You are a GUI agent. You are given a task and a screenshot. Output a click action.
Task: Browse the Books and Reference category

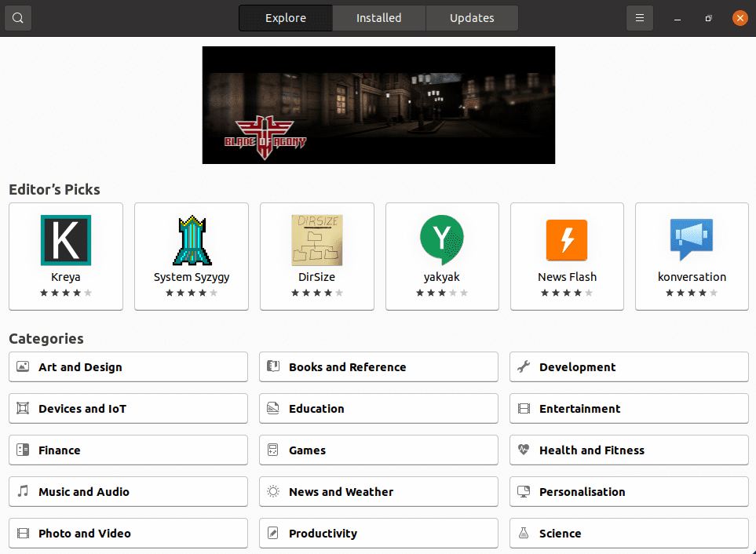(378, 366)
